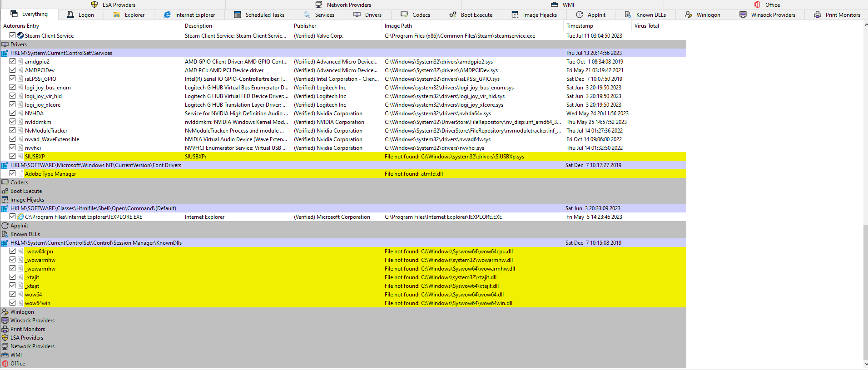868x370 pixels.
Task: Click the vertical scrollbar down arrow
Action: (x=866, y=364)
